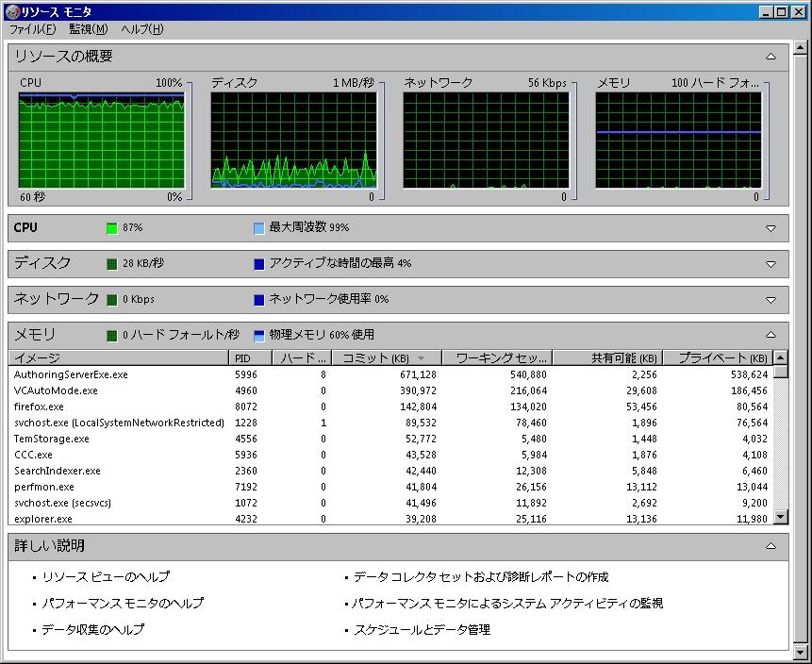Screen dimensions: 812x664
Task: Click the green network 0 Kbps legend square
Action: pyautogui.click(x=112, y=300)
